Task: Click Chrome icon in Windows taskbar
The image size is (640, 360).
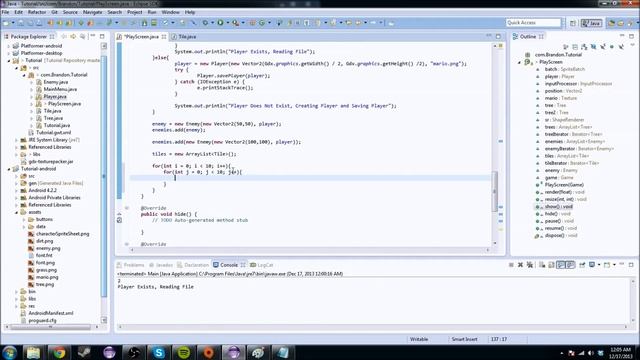Action: pos(59,352)
